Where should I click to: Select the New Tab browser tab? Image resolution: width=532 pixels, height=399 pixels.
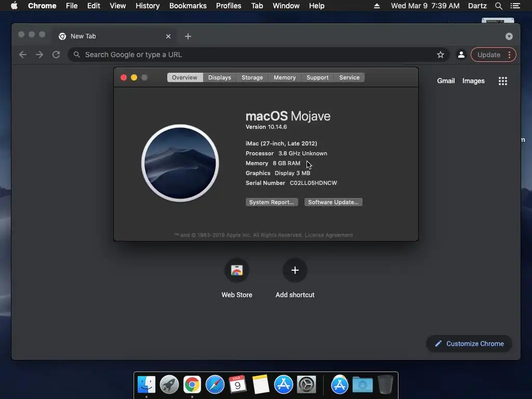pos(114,36)
